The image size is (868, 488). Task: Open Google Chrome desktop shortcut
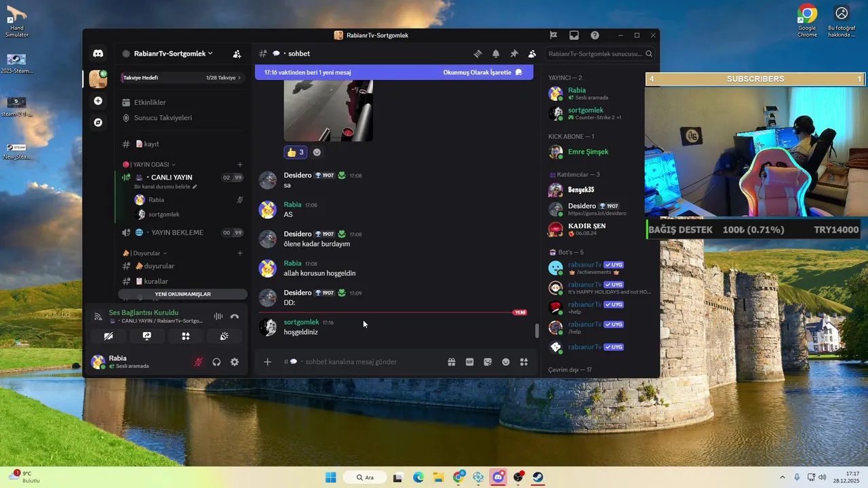(807, 21)
